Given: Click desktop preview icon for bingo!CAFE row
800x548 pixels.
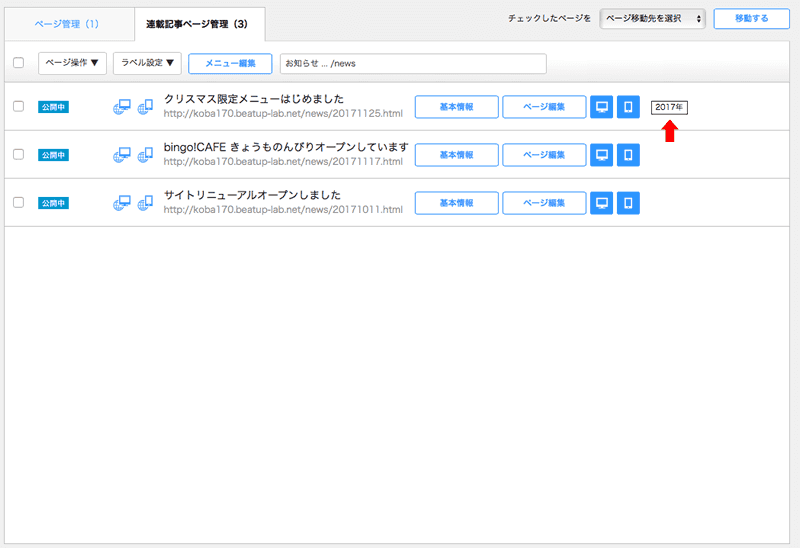Looking at the screenshot, I should 601,155.
